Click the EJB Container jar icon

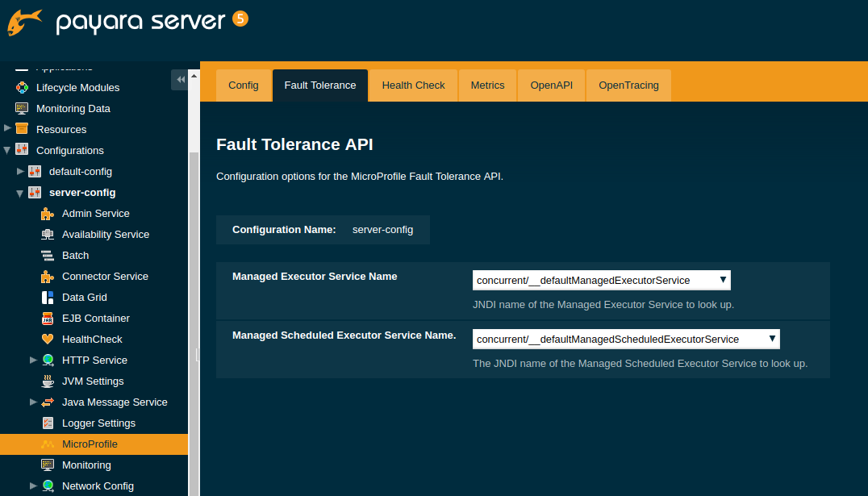(x=48, y=319)
